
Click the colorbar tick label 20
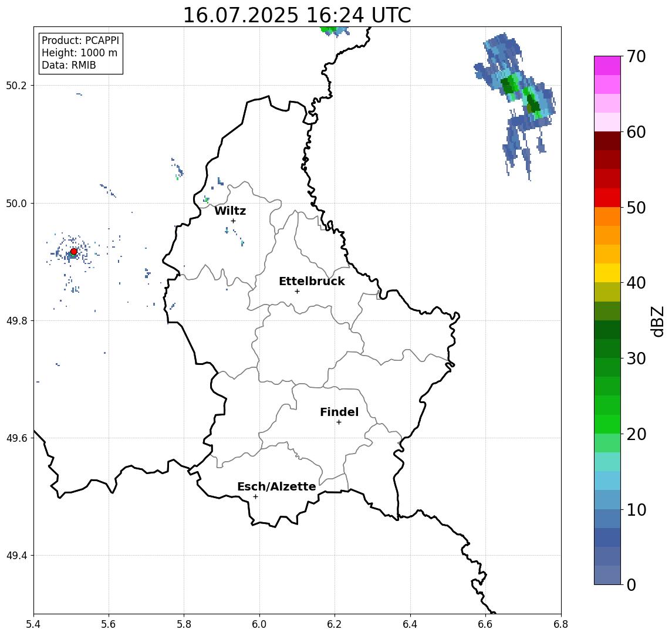636,434
